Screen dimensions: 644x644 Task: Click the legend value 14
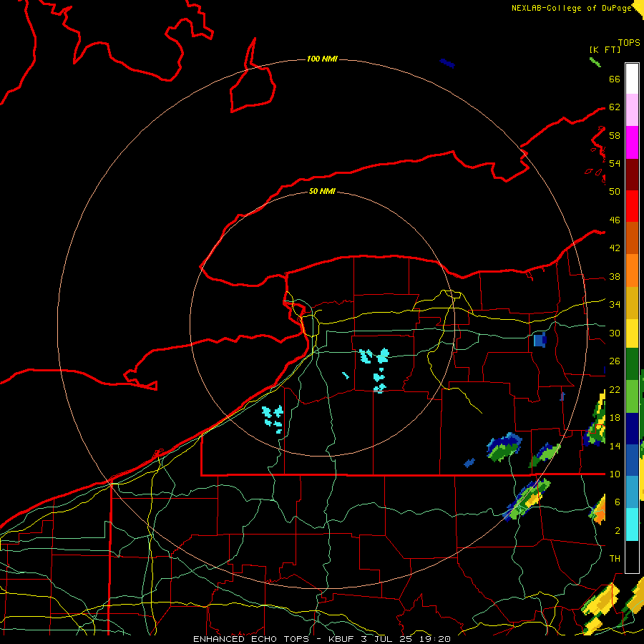(x=615, y=446)
